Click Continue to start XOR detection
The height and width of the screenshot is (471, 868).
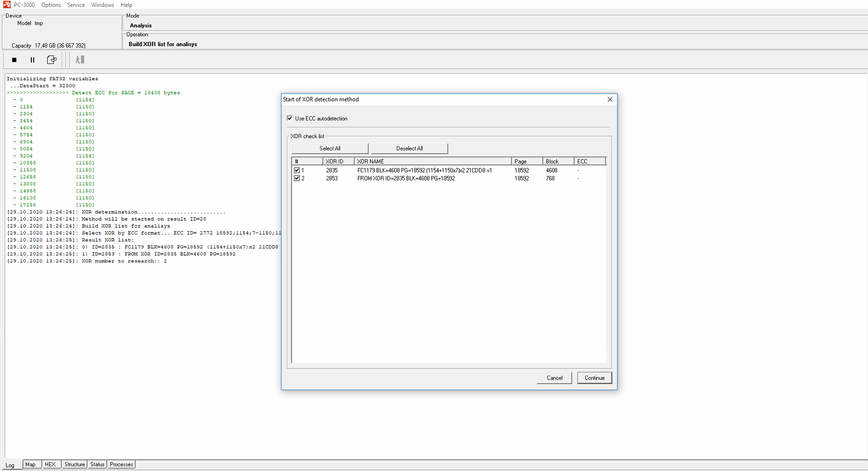click(594, 378)
